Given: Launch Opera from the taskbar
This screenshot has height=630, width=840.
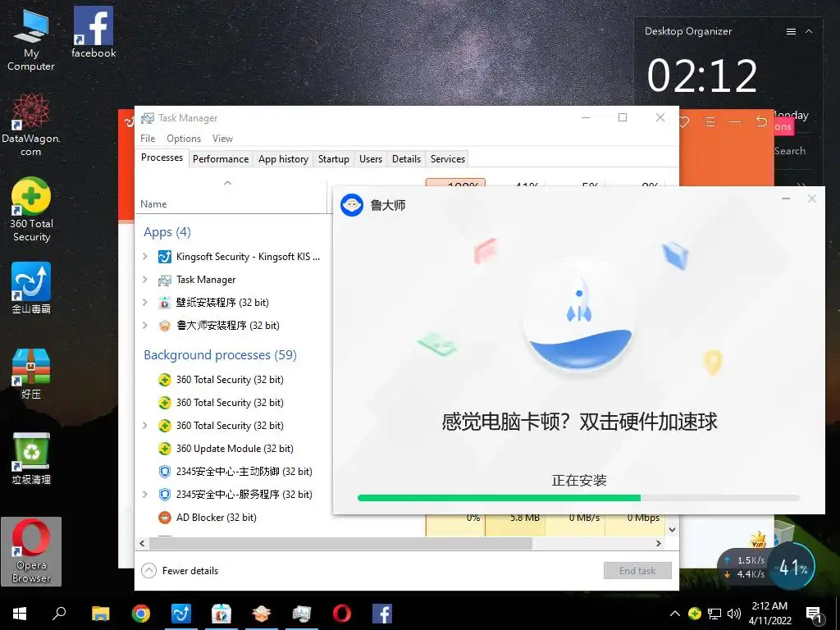Looking at the screenshot, I should [342, 614].
